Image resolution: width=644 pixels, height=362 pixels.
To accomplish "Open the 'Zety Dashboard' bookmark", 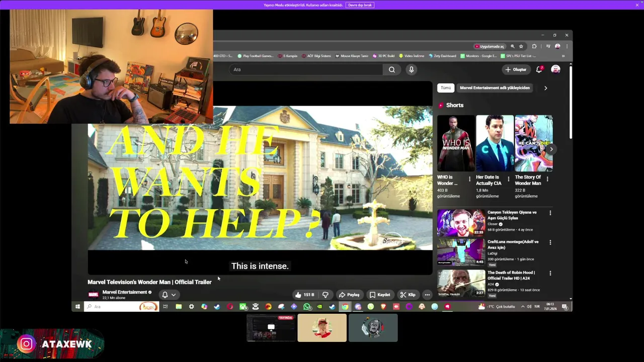I will [443, 56].
